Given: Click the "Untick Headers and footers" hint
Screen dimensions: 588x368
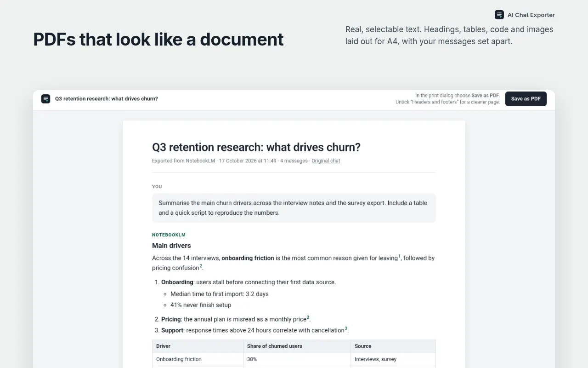Looking at the screenshot, I should tap(448, 102).
